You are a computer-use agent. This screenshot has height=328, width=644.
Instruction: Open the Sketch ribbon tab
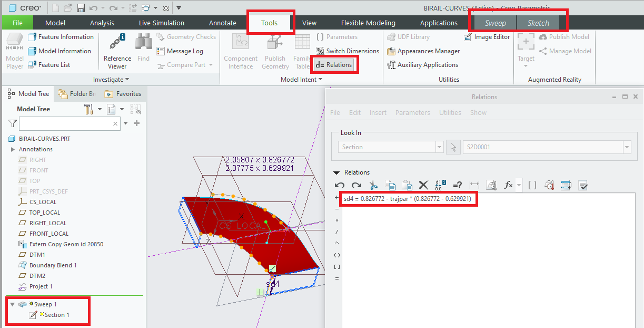(x=538, y=23)
